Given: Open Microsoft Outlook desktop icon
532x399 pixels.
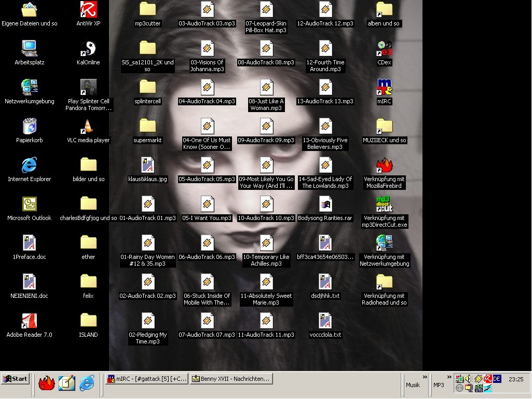Looking at the screenshot, I should (x=30, y=204).
